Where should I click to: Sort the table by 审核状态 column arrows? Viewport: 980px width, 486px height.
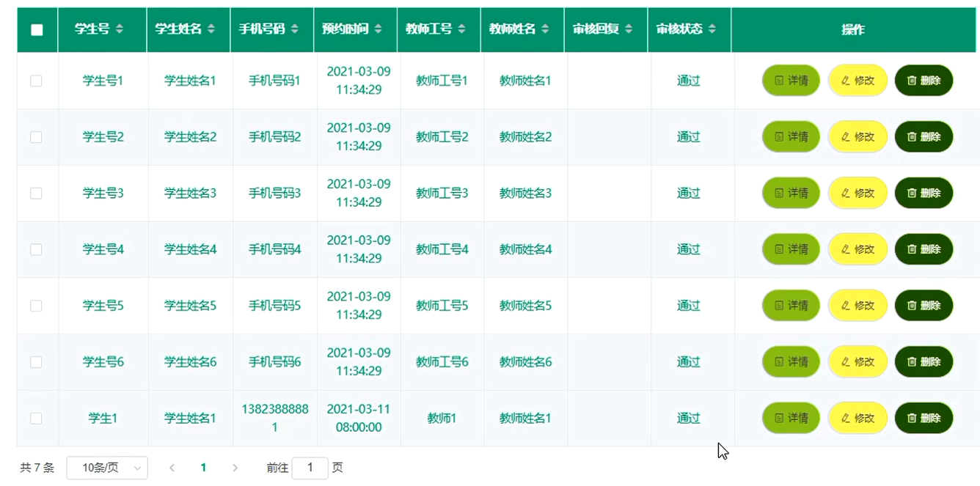pyautogui.click(x=712, y=29)
